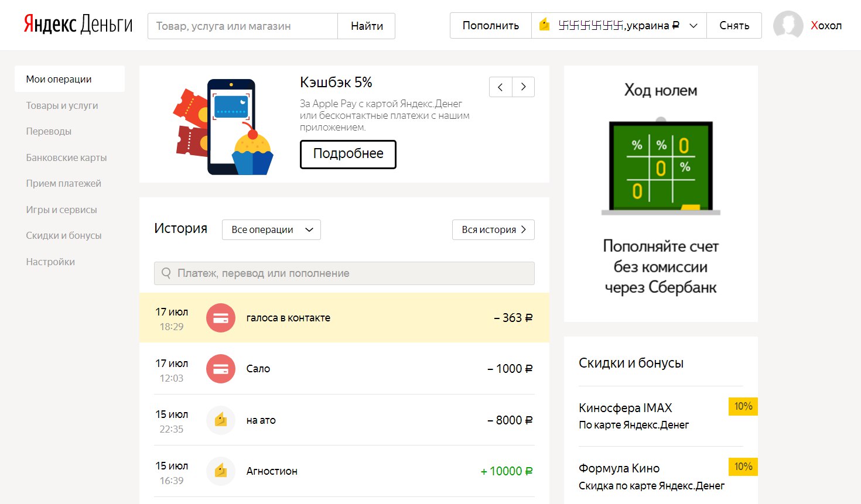Image resolution: width=861 pixels, height=504 pixels.
Task: Open the Все операции filter dropdown
Action: pos(271,229)
